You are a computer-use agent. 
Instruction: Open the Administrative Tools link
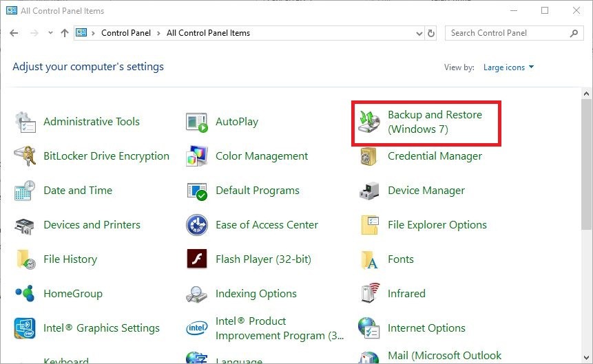coord(92,122)
